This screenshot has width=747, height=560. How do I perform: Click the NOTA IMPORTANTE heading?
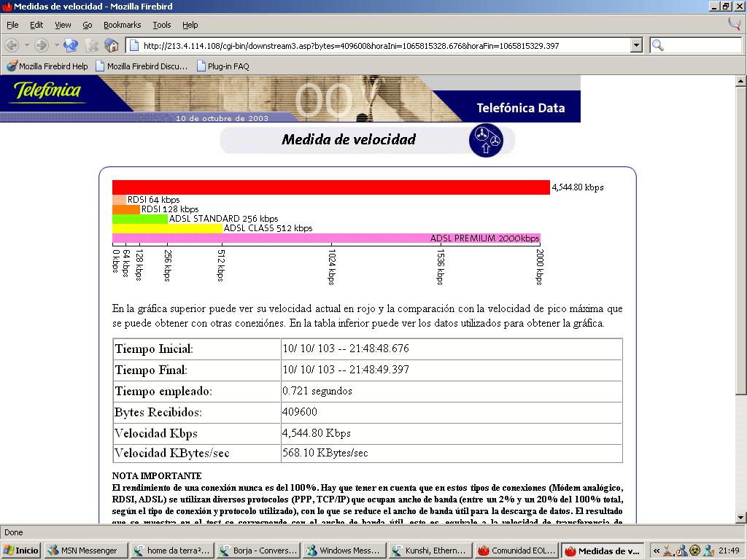tap(157, 475)
